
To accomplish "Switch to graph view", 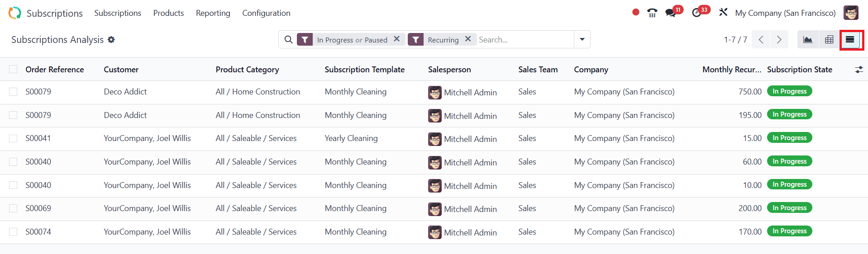I will click(807, 40).
